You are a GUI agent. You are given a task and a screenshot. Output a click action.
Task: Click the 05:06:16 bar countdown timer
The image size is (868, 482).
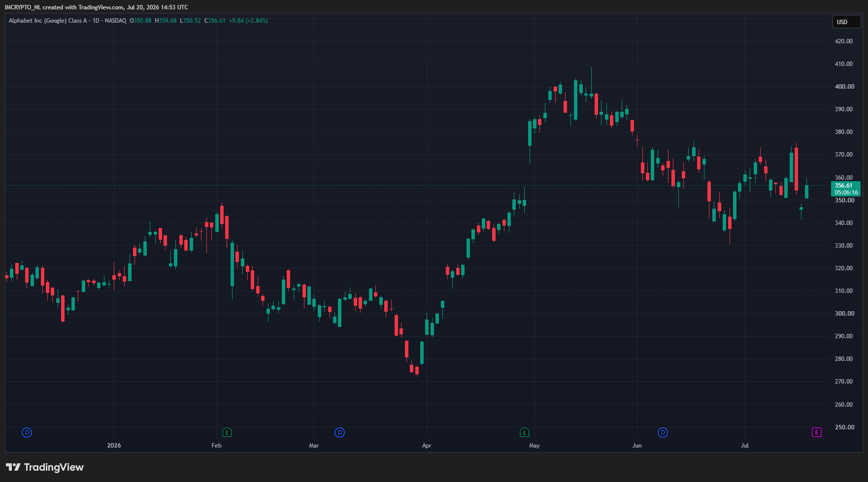(846, 193)
